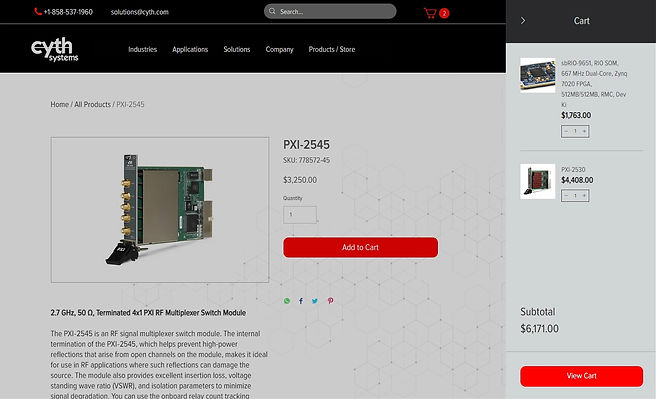
Task: Open the PXI-2545 product image
Action: (x=160, y=210)
